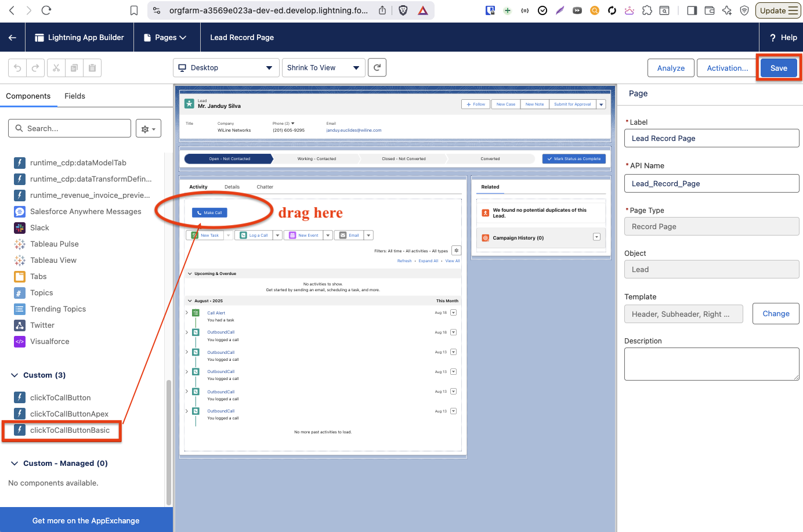Click the component list vertical scrollbar
This screenshot has width=803, height=532.
[169, 441]
